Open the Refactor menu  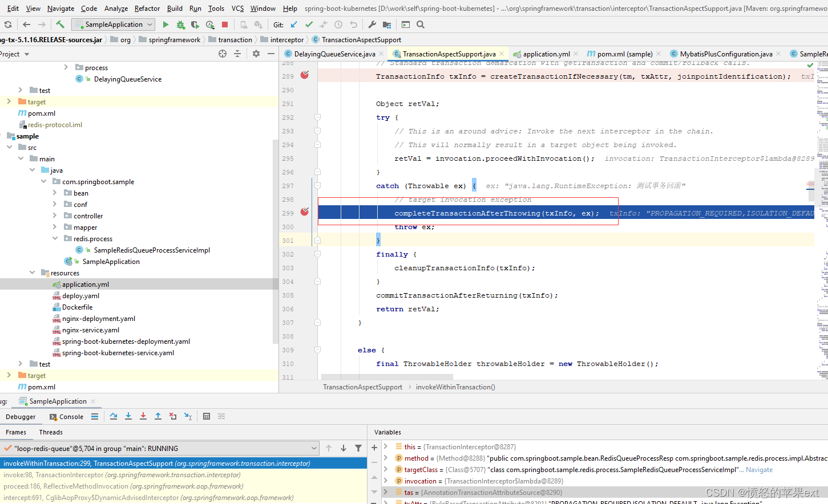[x=147, y=9]
